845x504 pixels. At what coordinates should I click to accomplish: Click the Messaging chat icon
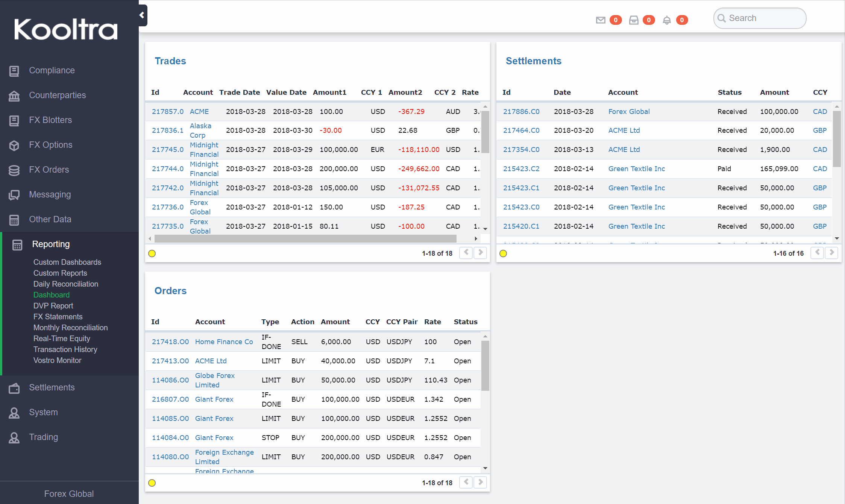(14, 195)
